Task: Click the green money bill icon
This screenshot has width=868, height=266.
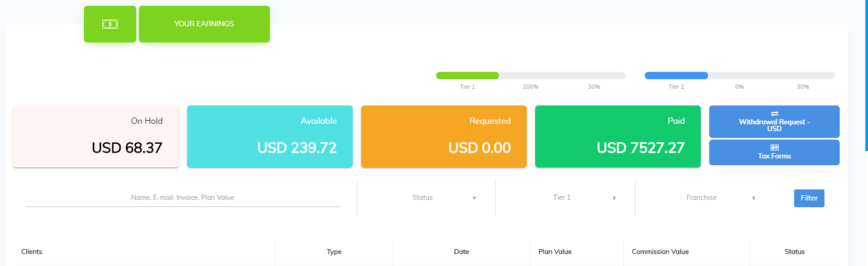Action: tap(110, 24)
